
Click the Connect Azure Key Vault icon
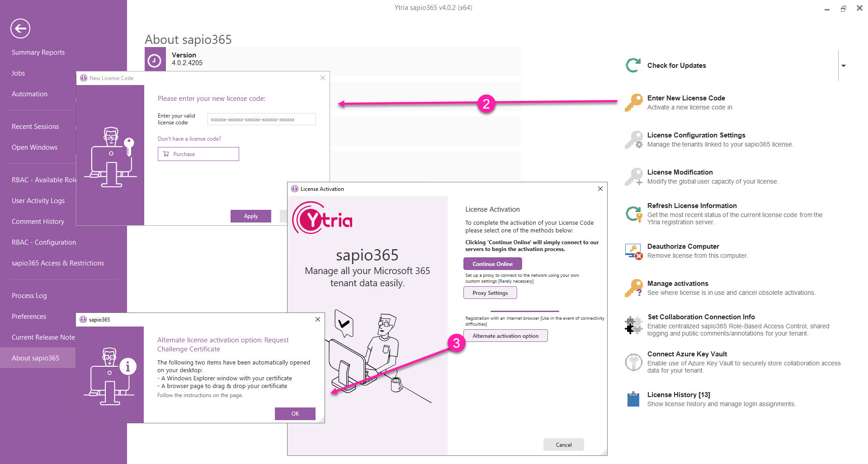coord(634,362)
